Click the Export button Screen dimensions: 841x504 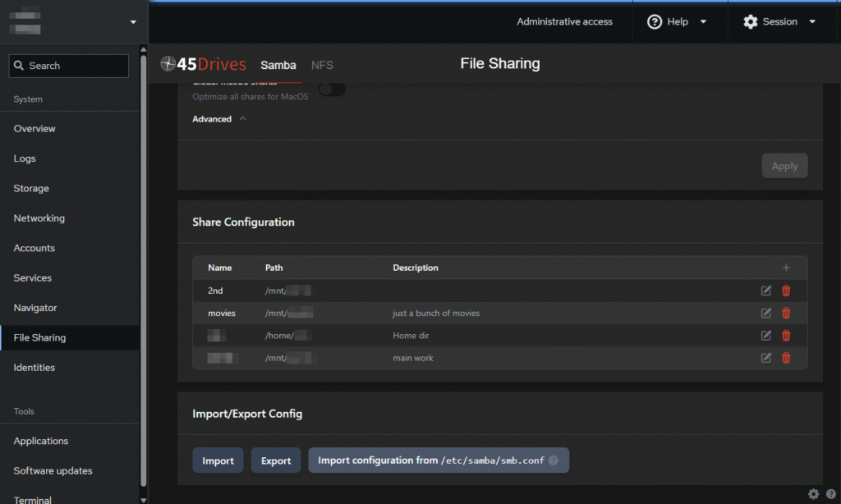pos(276,460)
